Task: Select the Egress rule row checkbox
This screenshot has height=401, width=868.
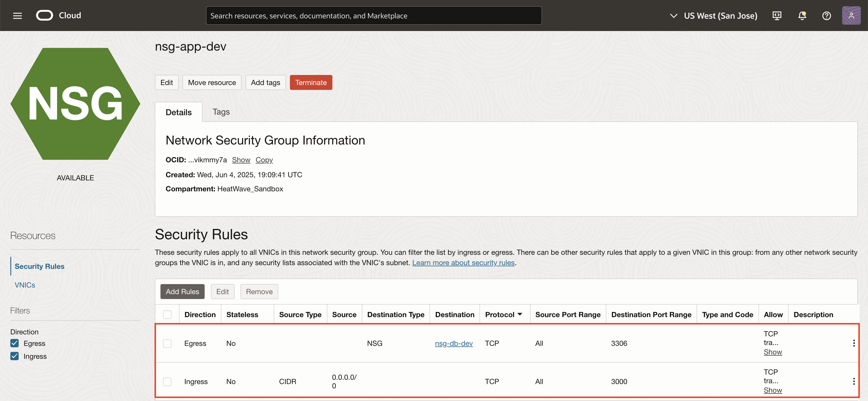Action: click(x=167, y=343)
